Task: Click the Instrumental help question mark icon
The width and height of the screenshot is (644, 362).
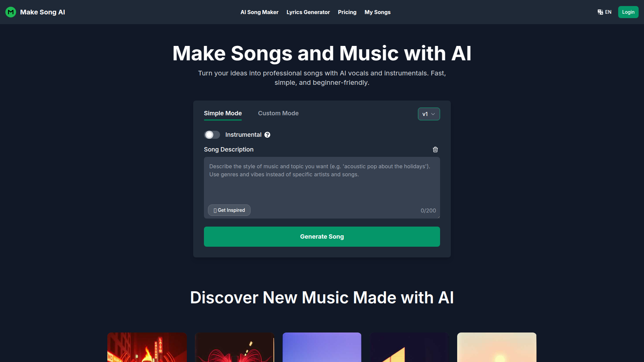Action: tap(267, 135)
